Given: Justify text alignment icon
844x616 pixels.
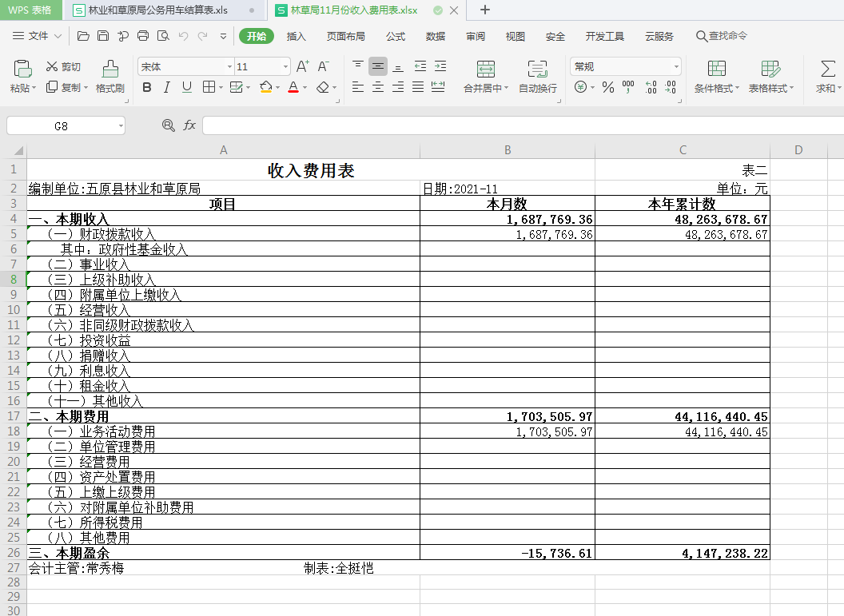Looking at the screenshot, I should point(418,87).
